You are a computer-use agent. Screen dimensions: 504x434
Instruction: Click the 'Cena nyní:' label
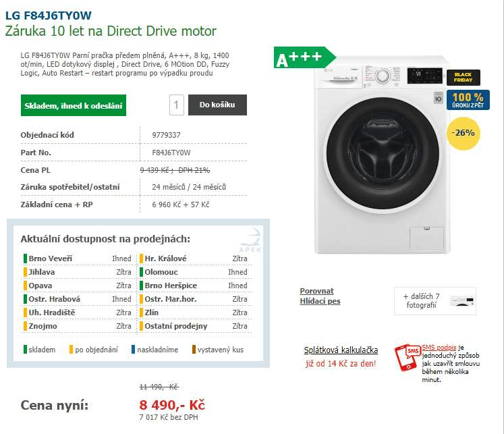(55, 406)
